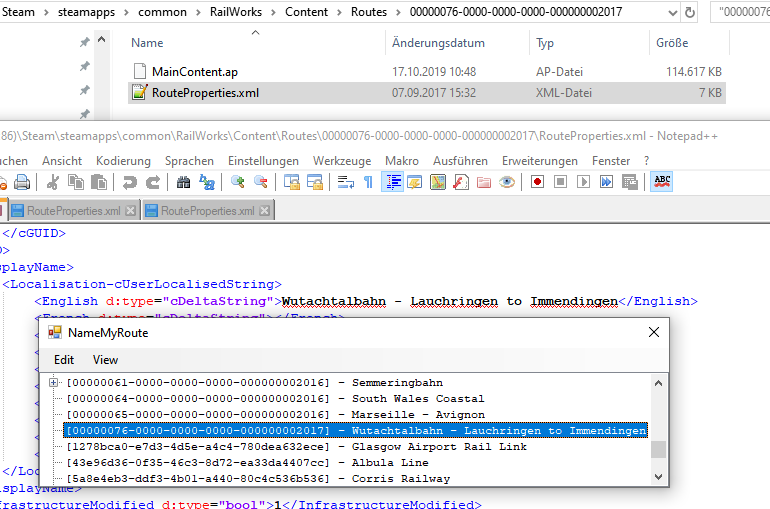Expand the Semmeringbahn tree node
Image resolution: width=770 pixels, height=509 pixels.
54,382
